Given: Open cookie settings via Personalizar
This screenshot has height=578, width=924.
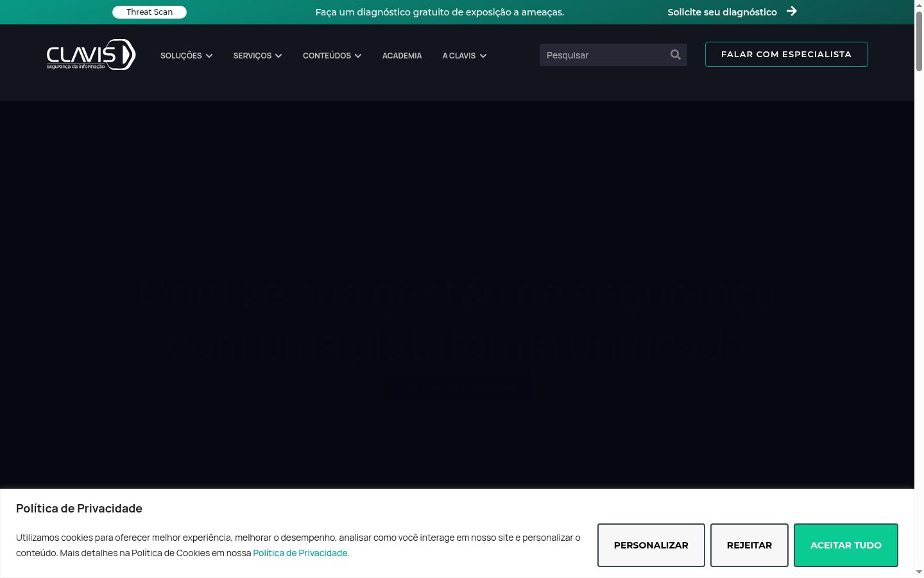Looking at the screenshot, I should (x=651, y=545).
